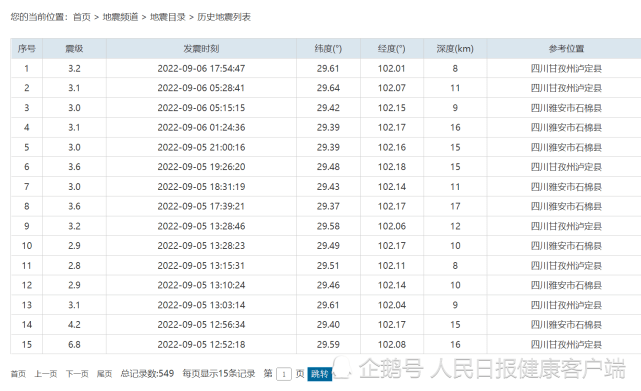Select time cell 2022-09-05 17:39:21
This screenshot has height=391, width=641.
click(x=201, y=206)
